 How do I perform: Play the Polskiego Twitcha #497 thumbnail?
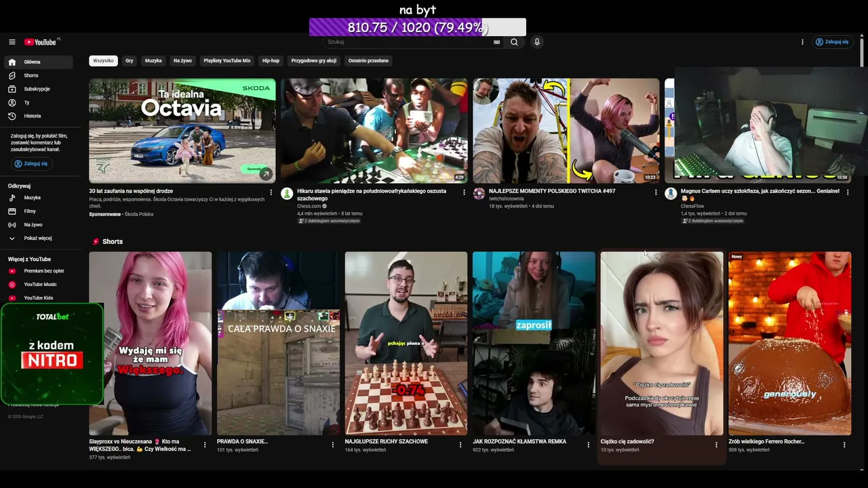point(566,131)
